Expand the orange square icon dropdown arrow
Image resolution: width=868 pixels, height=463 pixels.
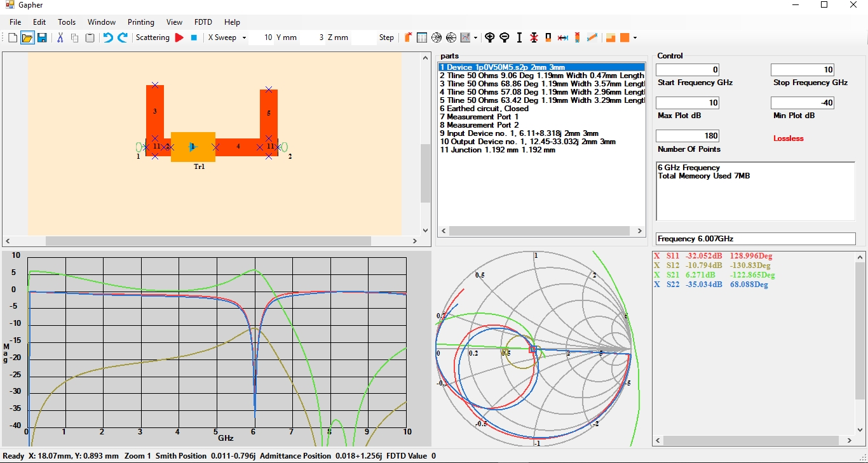coord(635,37)
